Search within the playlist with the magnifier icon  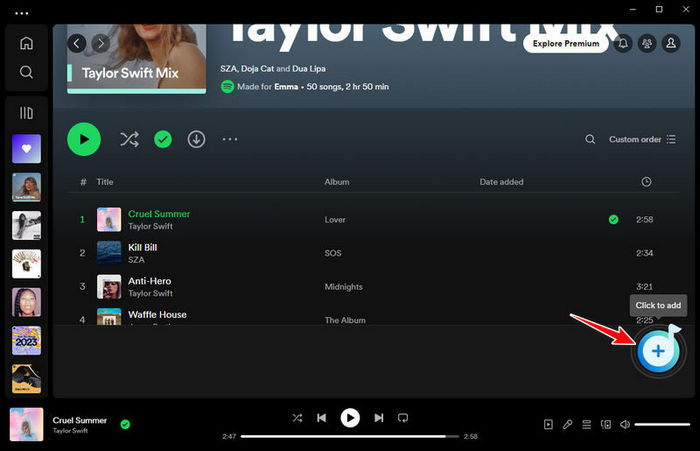[590, 139]
